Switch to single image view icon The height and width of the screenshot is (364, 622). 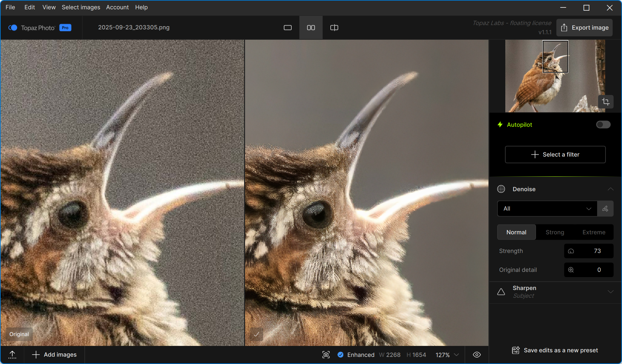[x=287, y=28]
